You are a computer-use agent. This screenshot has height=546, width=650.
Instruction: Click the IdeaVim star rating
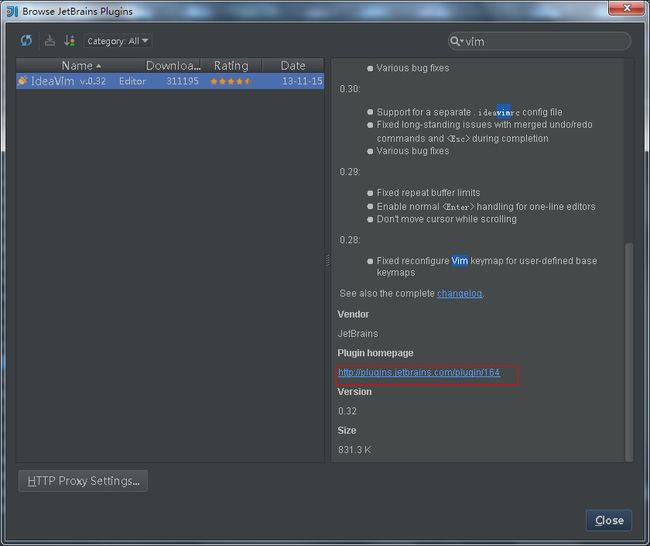[230, 81]
